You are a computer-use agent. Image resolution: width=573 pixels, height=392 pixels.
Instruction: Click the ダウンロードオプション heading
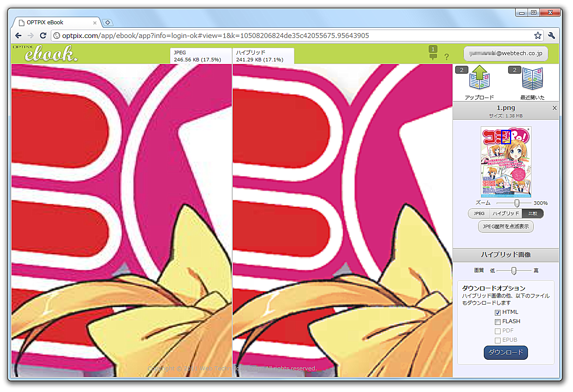pyautogui.click(x=494, y=288)
